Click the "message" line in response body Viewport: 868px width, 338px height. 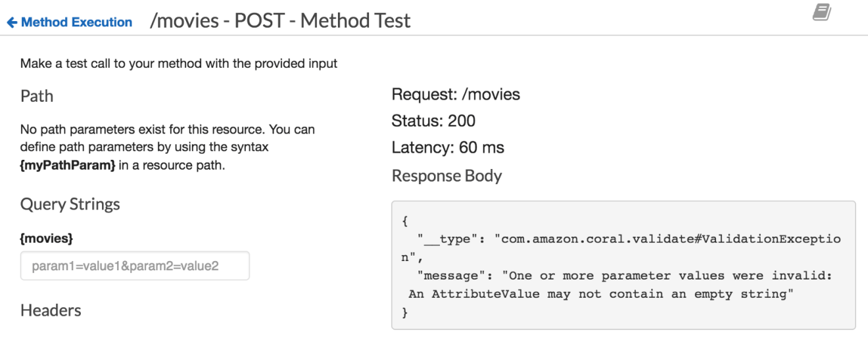(621, 285)
